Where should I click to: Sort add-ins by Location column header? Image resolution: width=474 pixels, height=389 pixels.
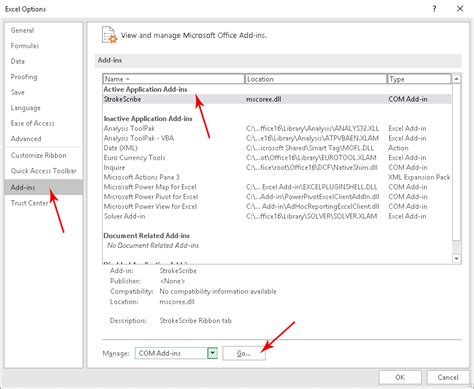point(315,79)
